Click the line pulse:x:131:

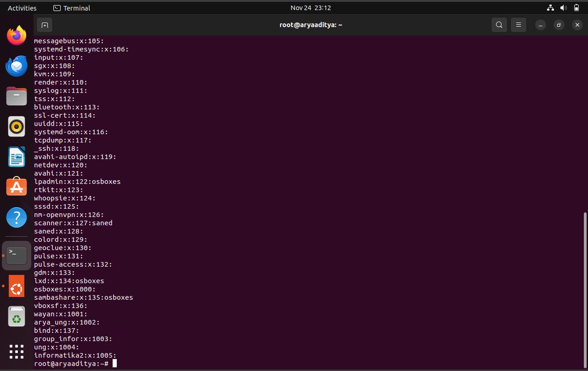[59, 256]
